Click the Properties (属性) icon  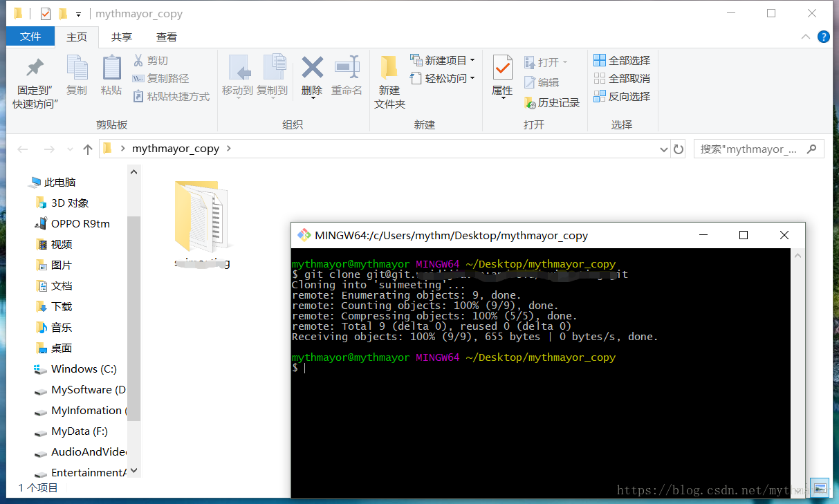tap(502, 68)
